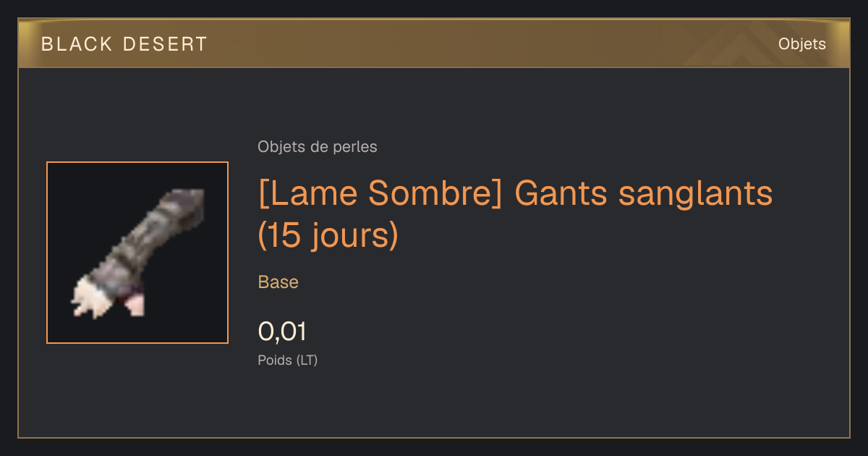868x456 pixels.
Task: Select the Base grade label
Action: (x=278, y=282)
